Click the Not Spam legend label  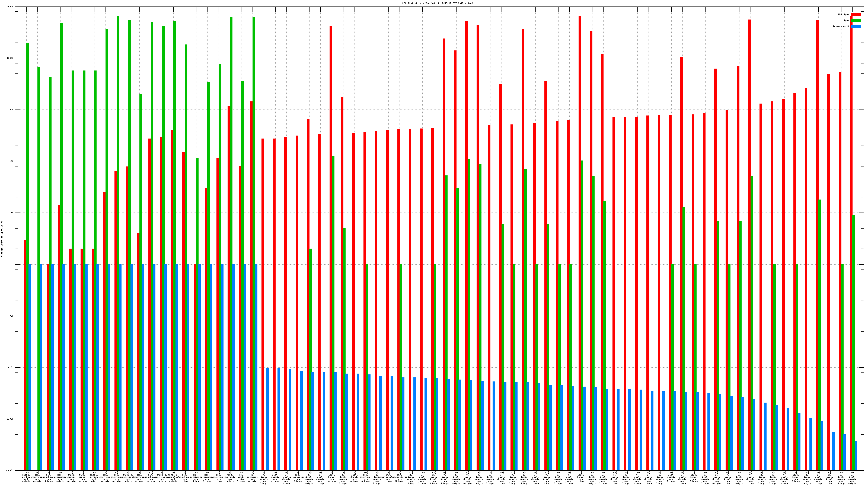click(x=844, y=14)
